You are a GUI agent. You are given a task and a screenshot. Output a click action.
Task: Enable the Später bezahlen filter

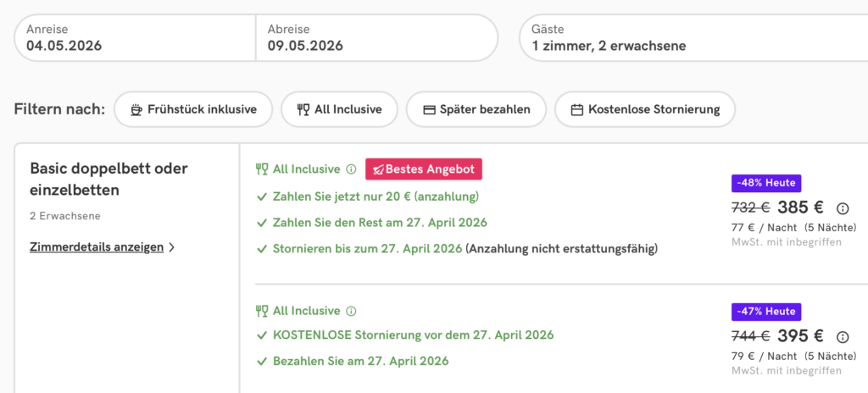(x=476, y=109)
